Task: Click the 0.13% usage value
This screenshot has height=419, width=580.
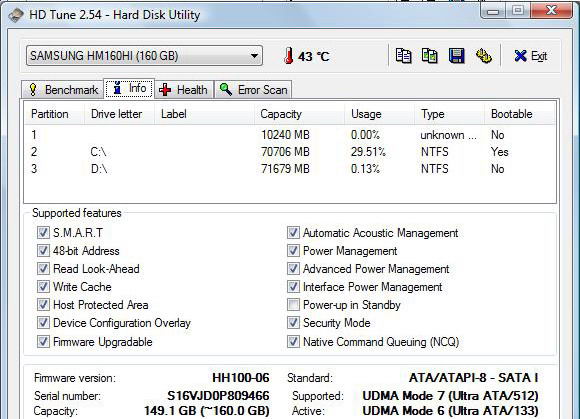Action: (365, 169)
